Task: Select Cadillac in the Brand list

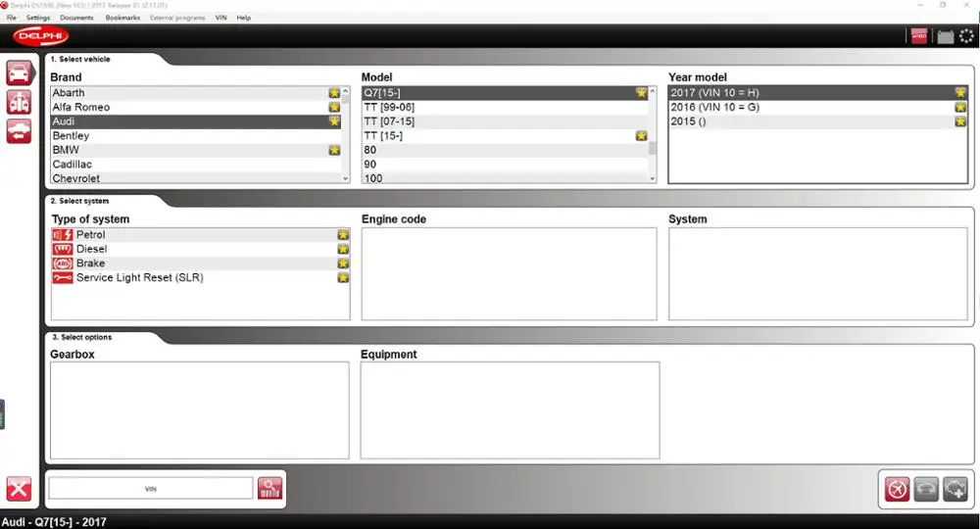Action: click(x=196, y=165)
